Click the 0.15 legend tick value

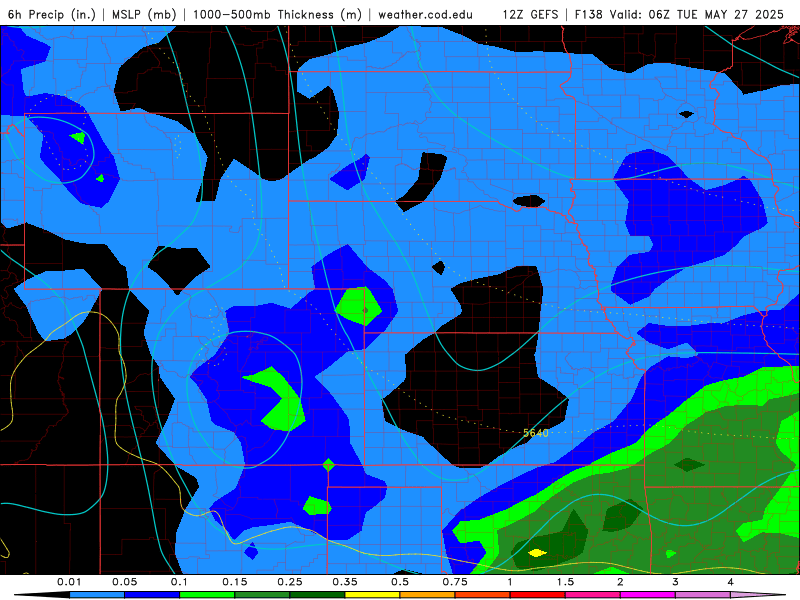235,582
